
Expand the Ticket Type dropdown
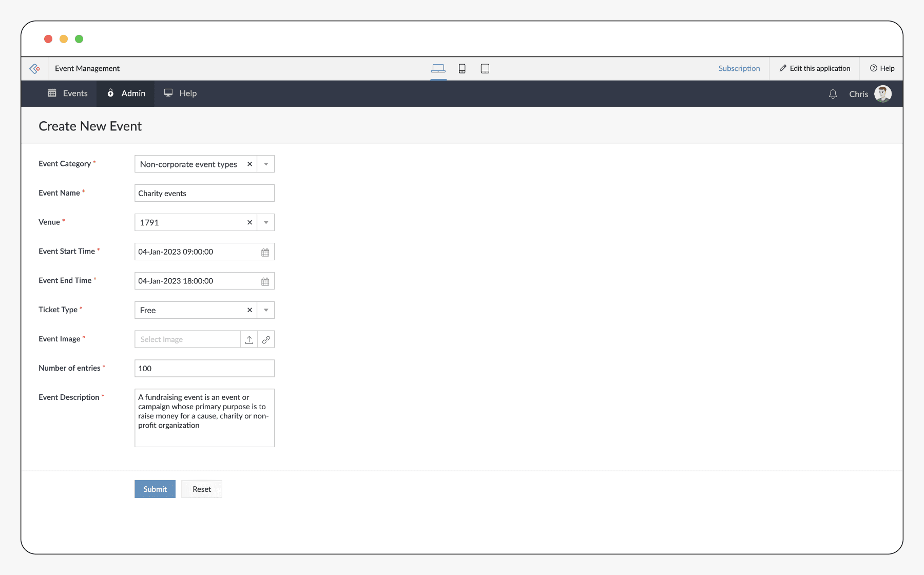tap(266, 311)
